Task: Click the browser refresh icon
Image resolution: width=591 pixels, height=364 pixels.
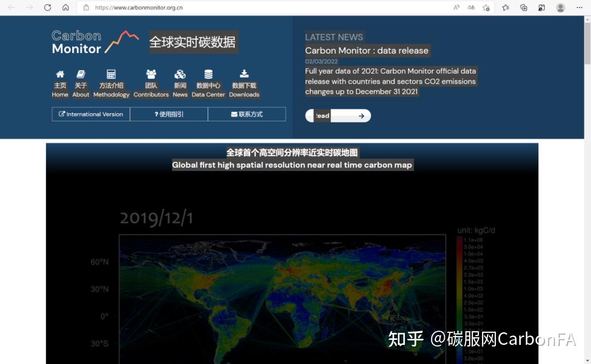Action: [x=48, y=8]
